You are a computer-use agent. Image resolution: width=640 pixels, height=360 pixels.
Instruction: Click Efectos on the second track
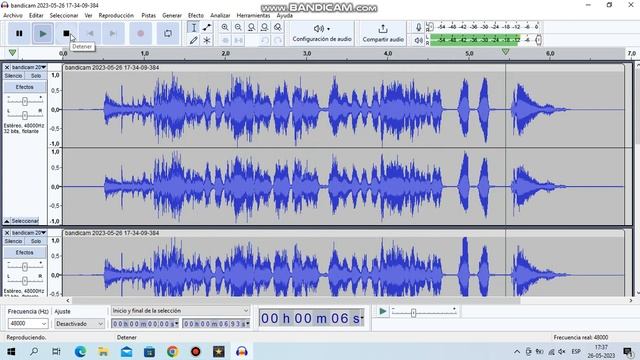24,252
